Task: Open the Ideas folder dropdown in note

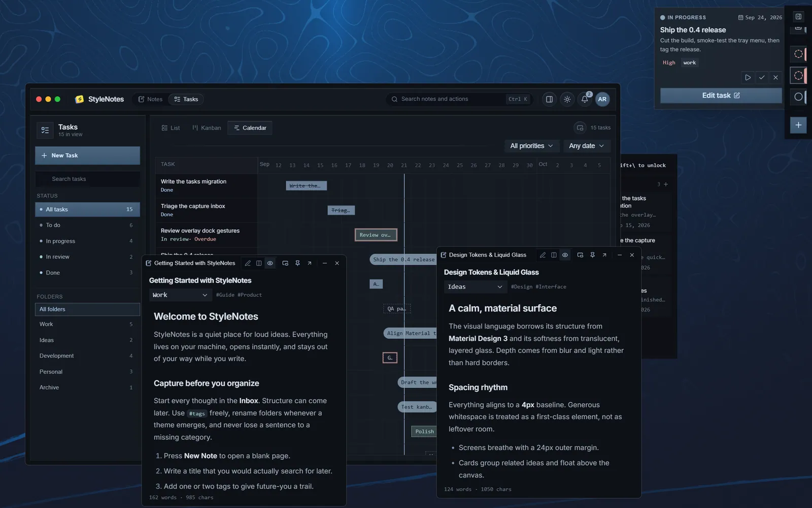Action: click(475, 287)
